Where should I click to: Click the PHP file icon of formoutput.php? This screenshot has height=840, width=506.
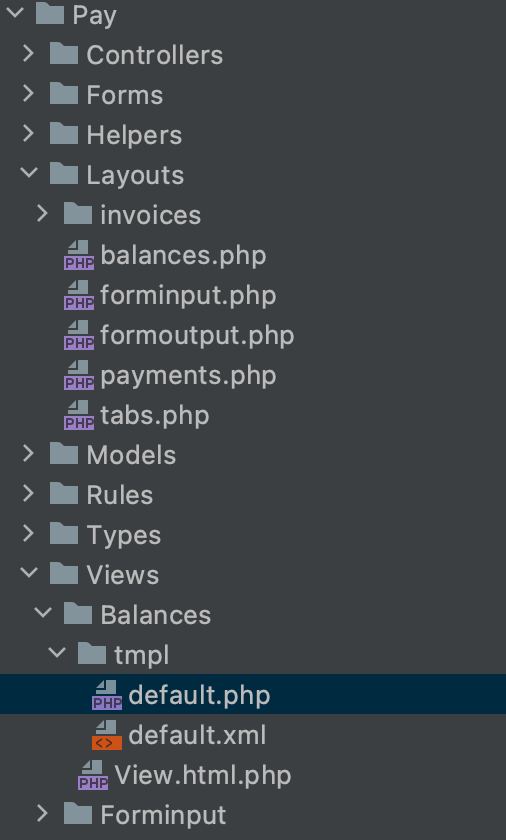[x=79, y=335]
